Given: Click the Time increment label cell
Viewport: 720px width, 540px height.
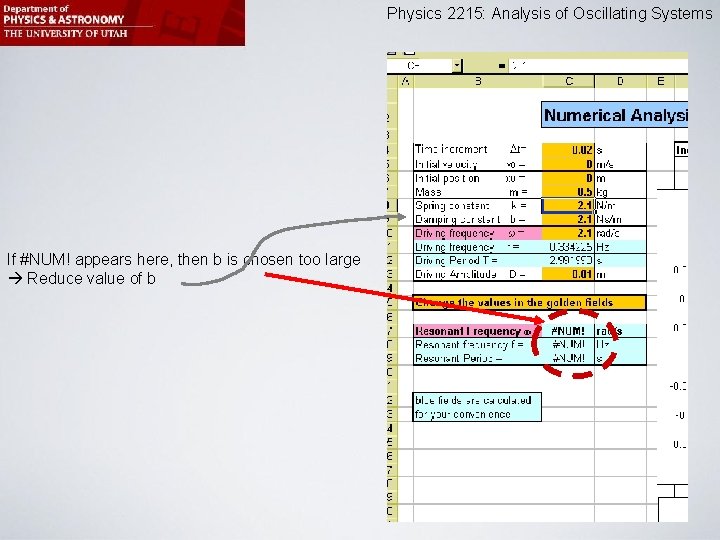Looking at the screenshot, I should [x=478, y=150].
